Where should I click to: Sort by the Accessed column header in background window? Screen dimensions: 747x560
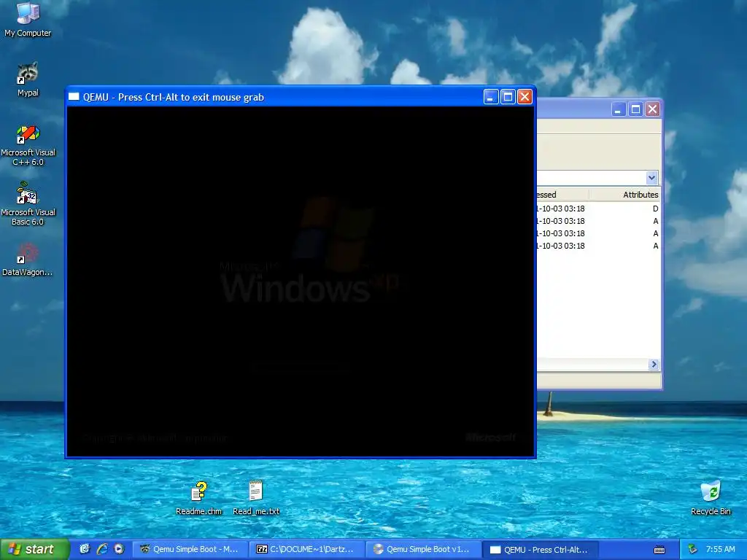(562, 194)
